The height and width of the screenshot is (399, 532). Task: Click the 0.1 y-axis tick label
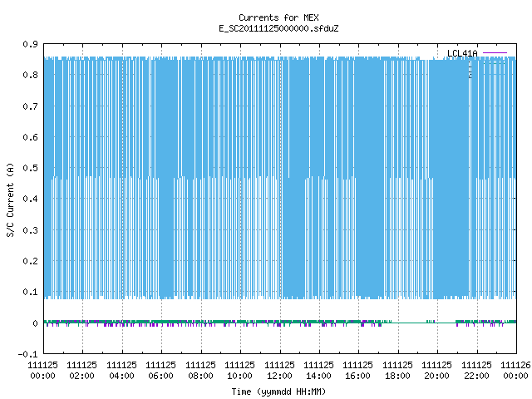coord(31,292)
